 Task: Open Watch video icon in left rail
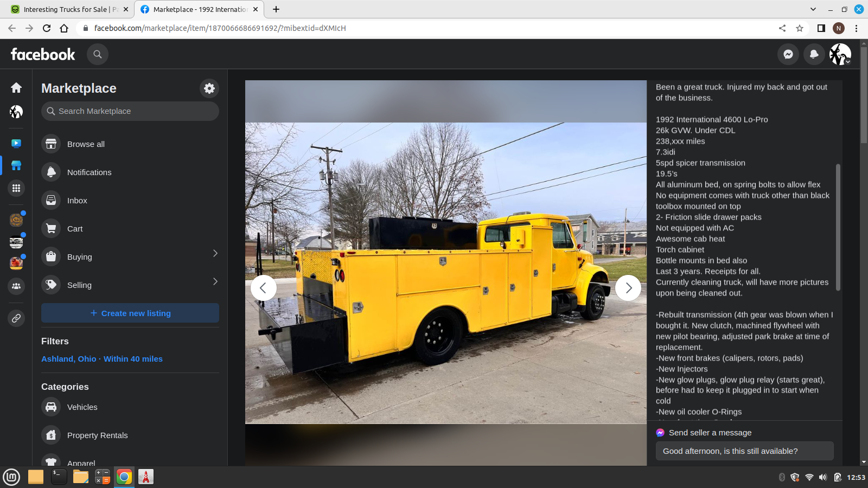16,144
